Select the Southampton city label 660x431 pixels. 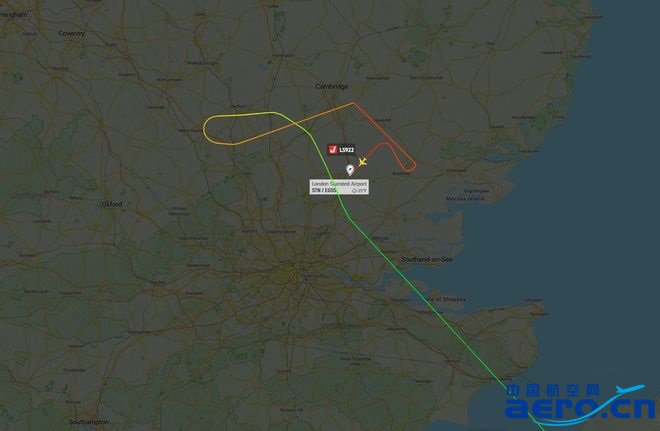tap(88, 422)
